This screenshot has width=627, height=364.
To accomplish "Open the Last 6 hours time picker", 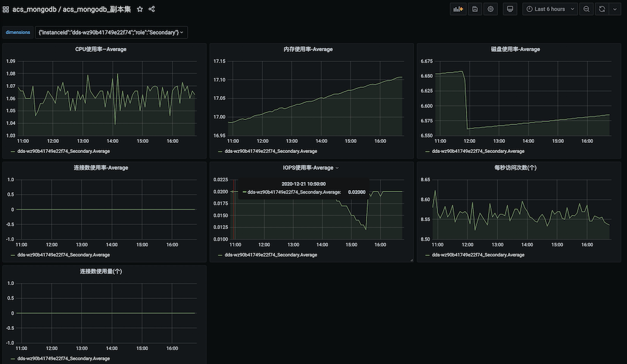I will (x=550, y=9).
